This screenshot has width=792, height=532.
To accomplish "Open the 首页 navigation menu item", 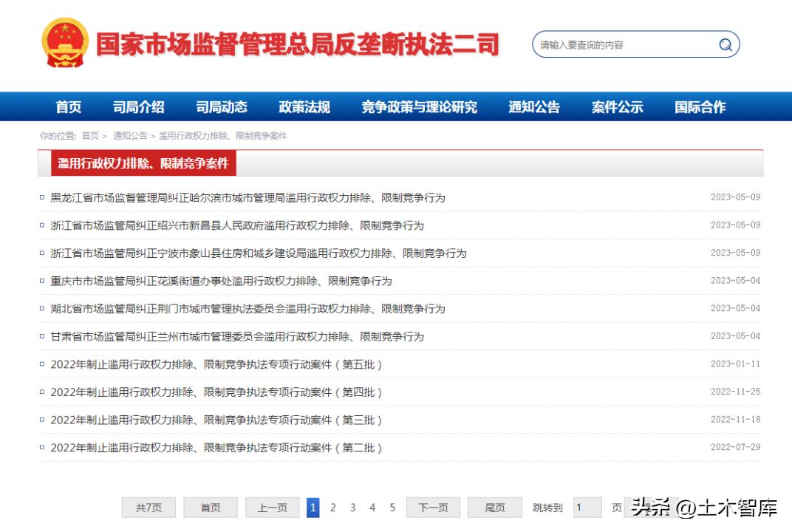I will (68, 106).
